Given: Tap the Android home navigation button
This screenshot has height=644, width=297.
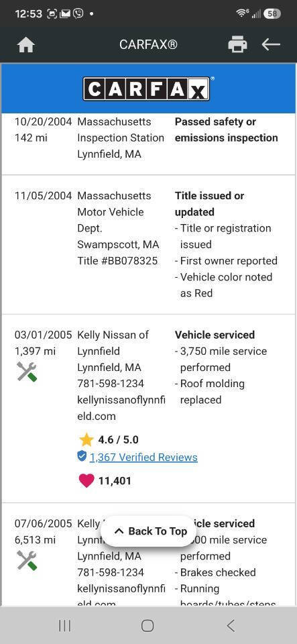Looking at the screenshot, I should point(147,625).
